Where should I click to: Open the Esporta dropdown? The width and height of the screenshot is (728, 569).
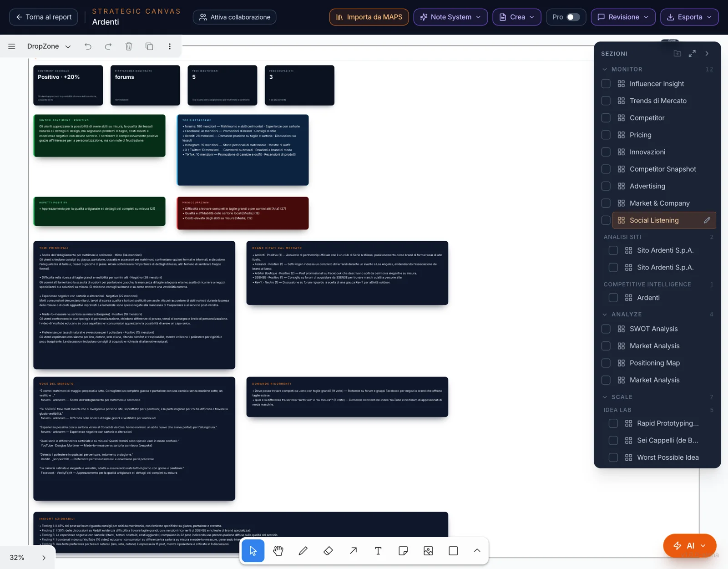click(x=689, y=17)
